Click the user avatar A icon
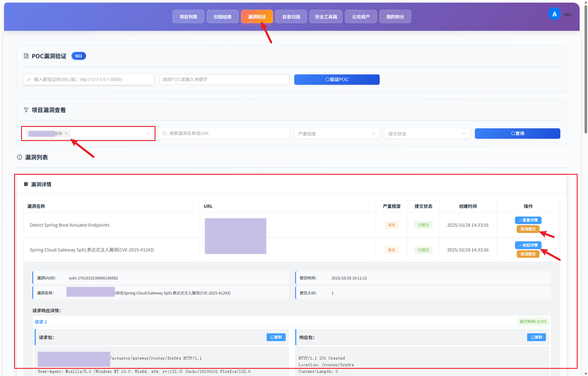Screen dimensions: 588x376 click(554, 14)
